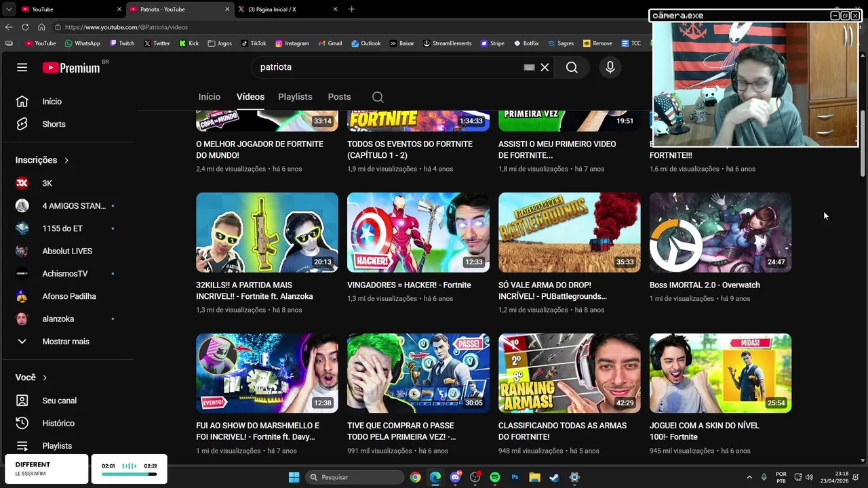Screen dimensions: 868x488
Task: Open Seu canal in sidebar
Action: click(x=68, y=401)
